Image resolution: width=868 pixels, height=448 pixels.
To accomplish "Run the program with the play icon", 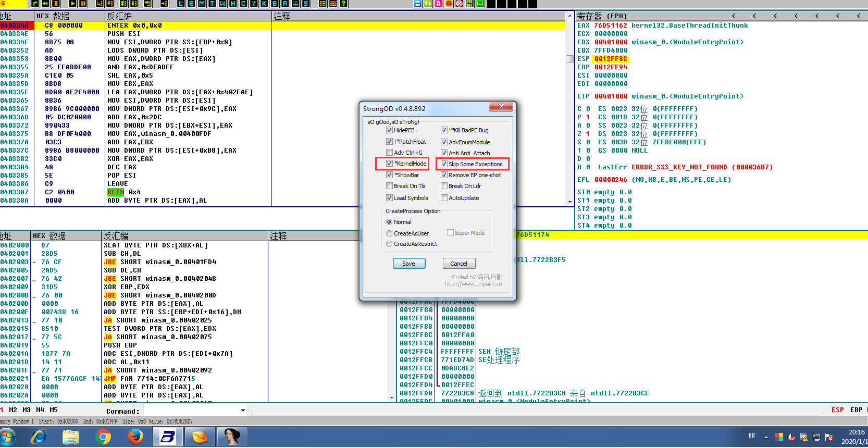I will (73, 4).
